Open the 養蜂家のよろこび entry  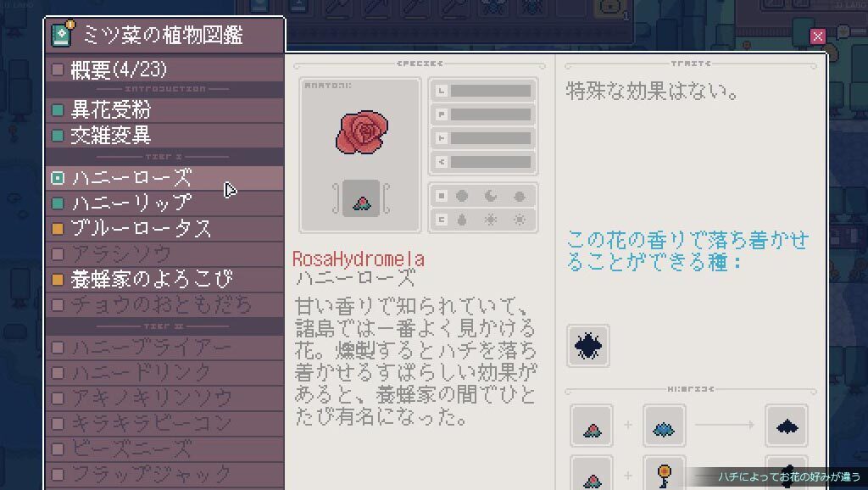[165, 280]
